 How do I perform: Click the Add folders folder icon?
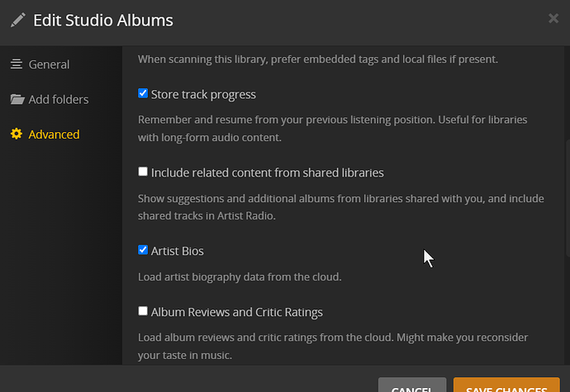tap(17, 100)
